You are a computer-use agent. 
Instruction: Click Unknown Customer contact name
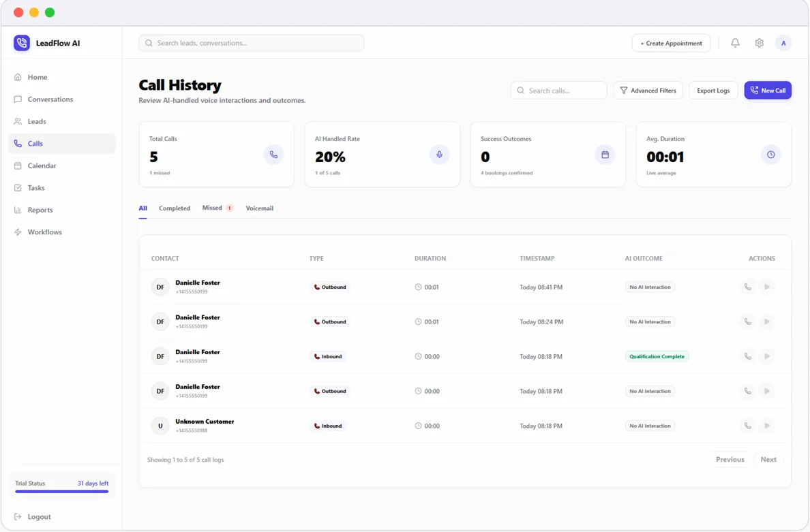[205, 422]
